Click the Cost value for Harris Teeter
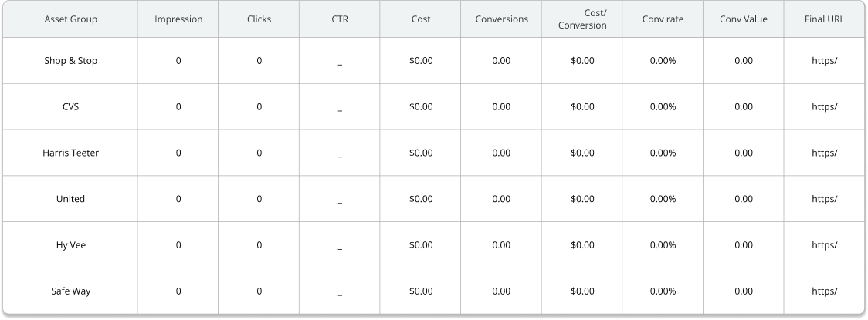 point(421,153)
